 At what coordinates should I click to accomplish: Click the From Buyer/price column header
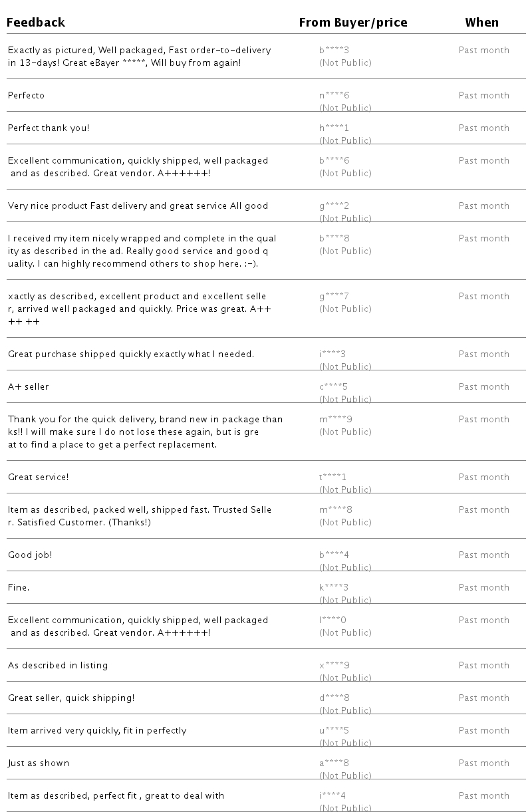point(353,23)
